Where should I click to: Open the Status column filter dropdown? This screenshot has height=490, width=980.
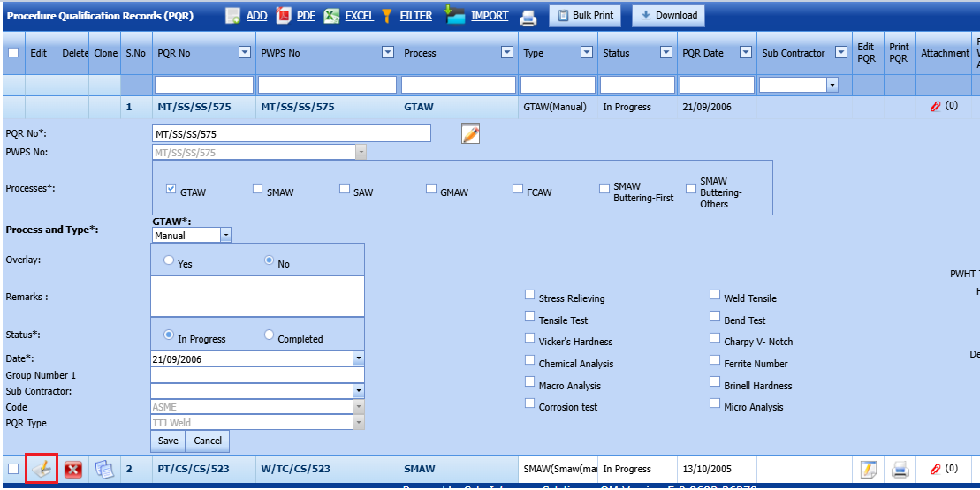click(x=666, y=52)
